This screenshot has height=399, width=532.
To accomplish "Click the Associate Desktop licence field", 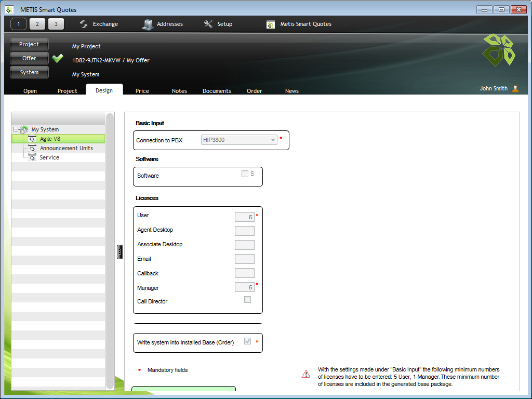I will tap(245, 245).
